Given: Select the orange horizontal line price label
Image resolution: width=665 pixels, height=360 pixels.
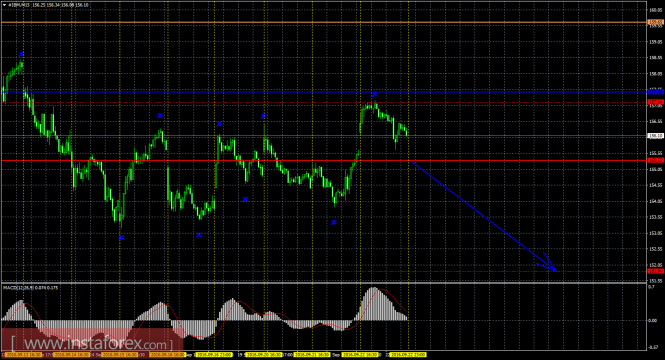Looking at the screenshot, I should click(x=656, y=22).
